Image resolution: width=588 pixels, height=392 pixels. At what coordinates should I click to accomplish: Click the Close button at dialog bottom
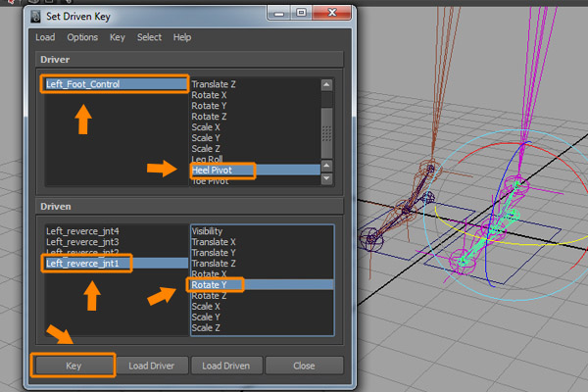(304, 366)
